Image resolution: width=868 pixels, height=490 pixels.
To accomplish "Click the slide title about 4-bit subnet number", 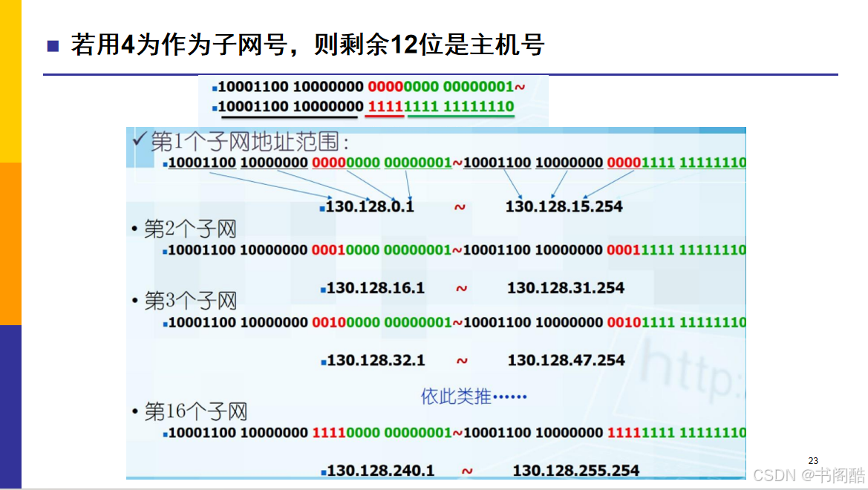I will point(307,45).
